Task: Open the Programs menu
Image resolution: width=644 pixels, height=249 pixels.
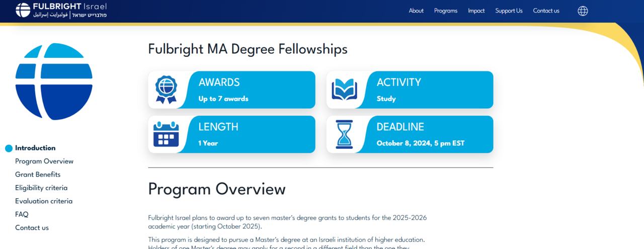Action: (446, 11)
